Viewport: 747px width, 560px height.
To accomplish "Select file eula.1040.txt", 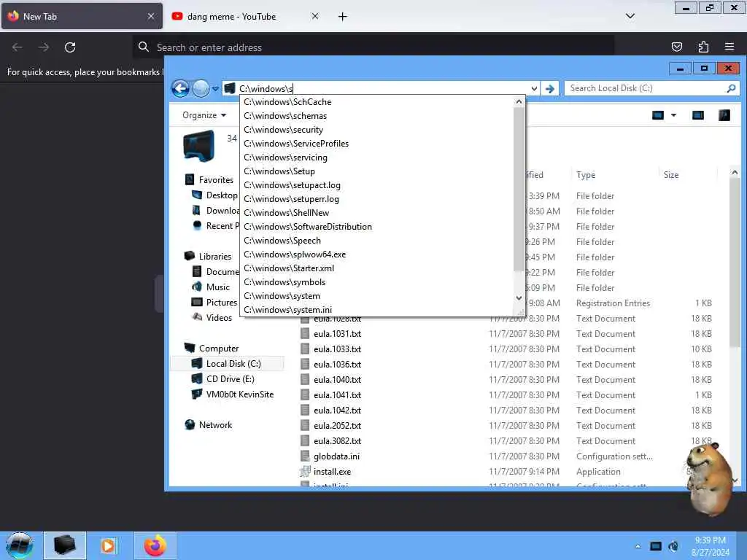I will click(x=337, y=379).
